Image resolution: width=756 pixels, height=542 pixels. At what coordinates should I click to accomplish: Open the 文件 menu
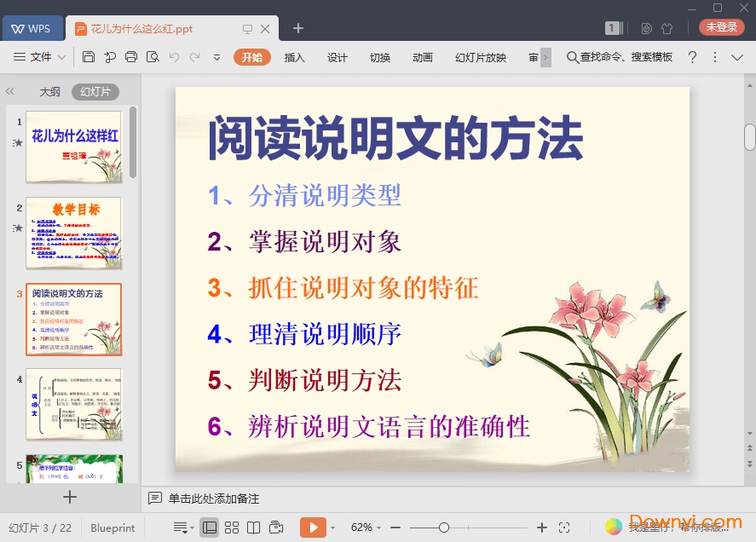[32, 57]
